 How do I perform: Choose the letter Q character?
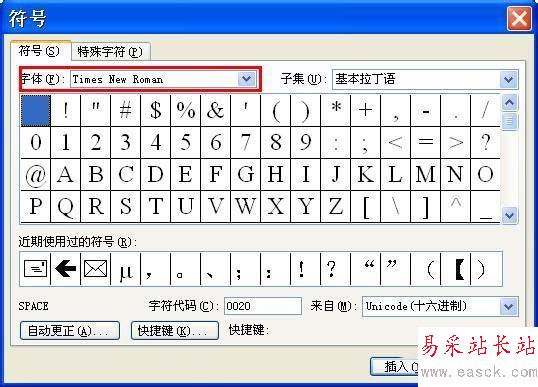tap(66, 206)
